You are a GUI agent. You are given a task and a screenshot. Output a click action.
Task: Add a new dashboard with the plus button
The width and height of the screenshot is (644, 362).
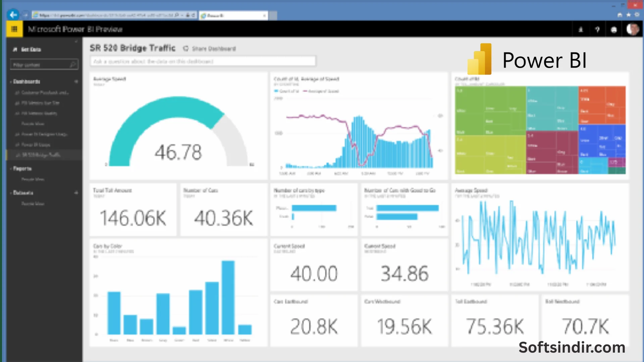coord(76,81)
